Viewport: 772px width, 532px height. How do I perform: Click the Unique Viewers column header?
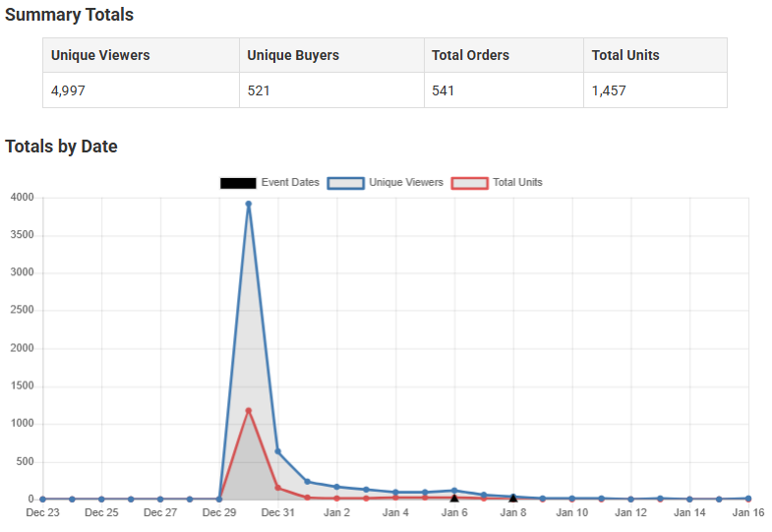coord(100,55)
